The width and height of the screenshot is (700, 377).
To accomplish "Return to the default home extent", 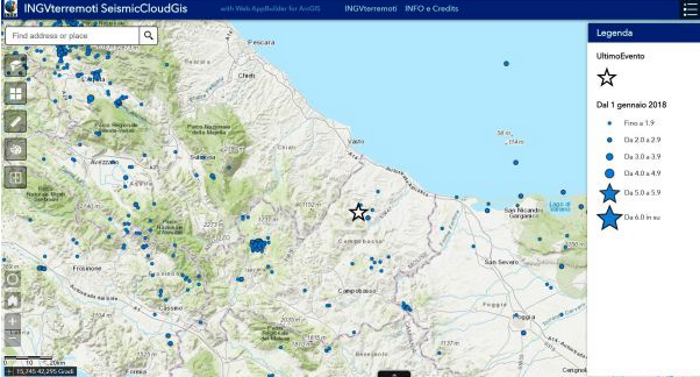I will click(x=12, y=300).
